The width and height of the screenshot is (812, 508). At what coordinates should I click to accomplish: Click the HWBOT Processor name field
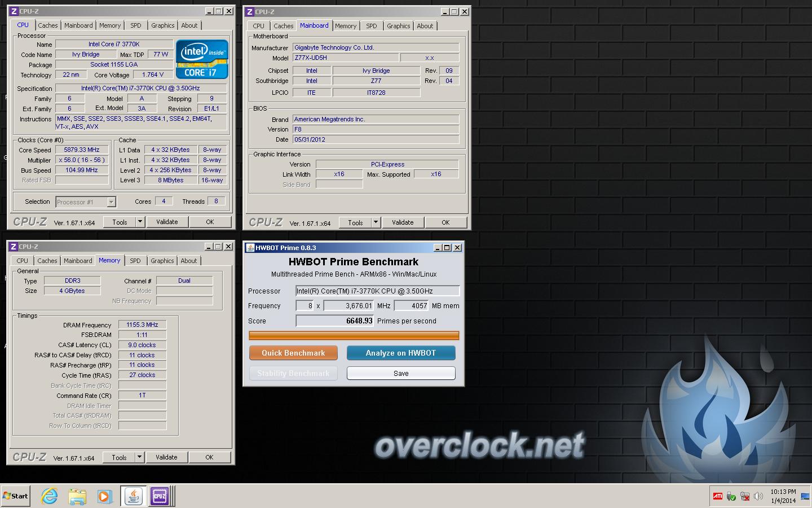(x=378, y=291)
